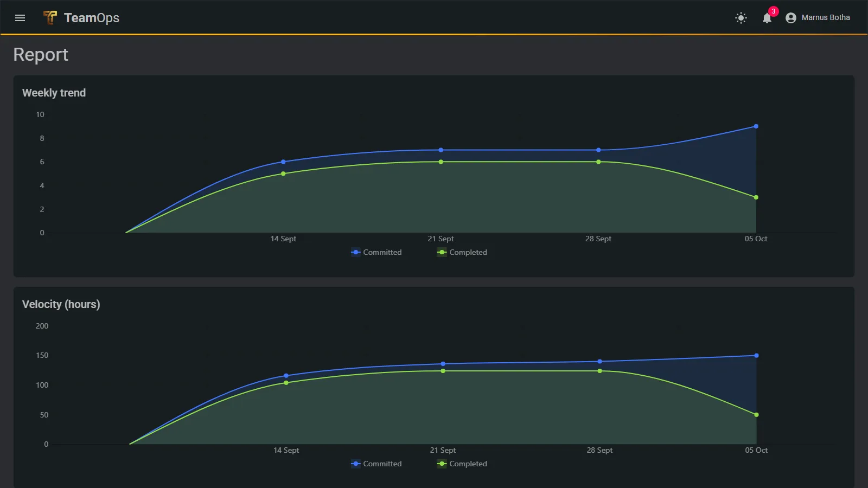Screen dimensions: 868x488
Task: Click the 200 value on Velocity y-axis
Action: (x=42, y=326)
